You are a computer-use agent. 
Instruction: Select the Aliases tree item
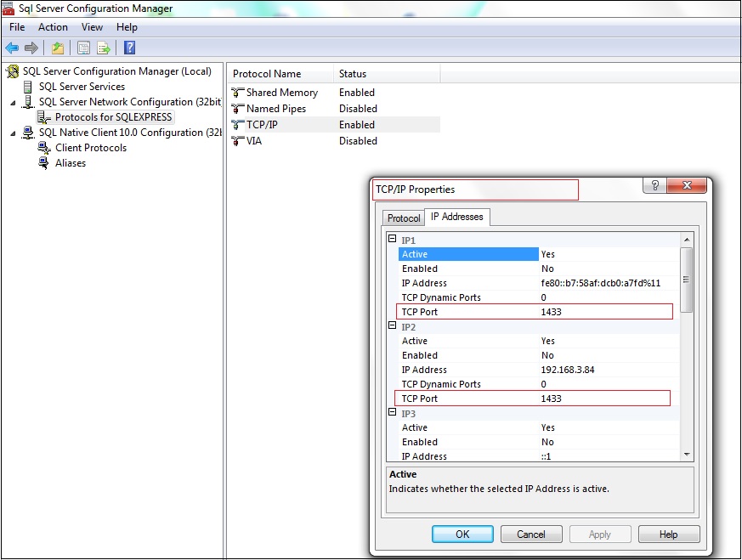click(71, 163)
